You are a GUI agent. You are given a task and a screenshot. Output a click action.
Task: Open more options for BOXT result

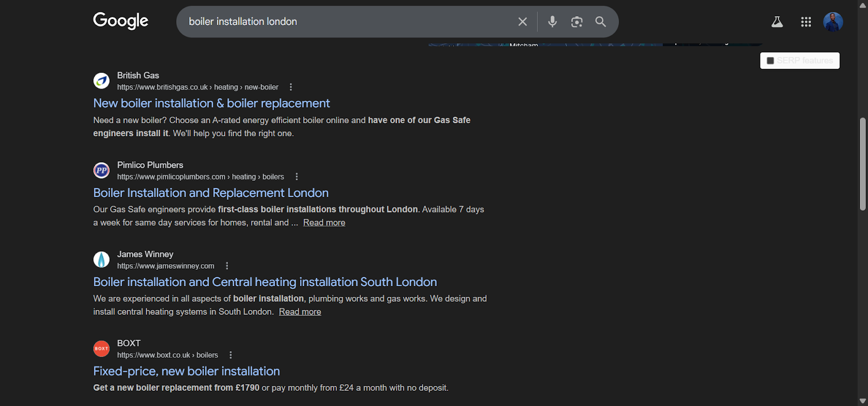231,355
